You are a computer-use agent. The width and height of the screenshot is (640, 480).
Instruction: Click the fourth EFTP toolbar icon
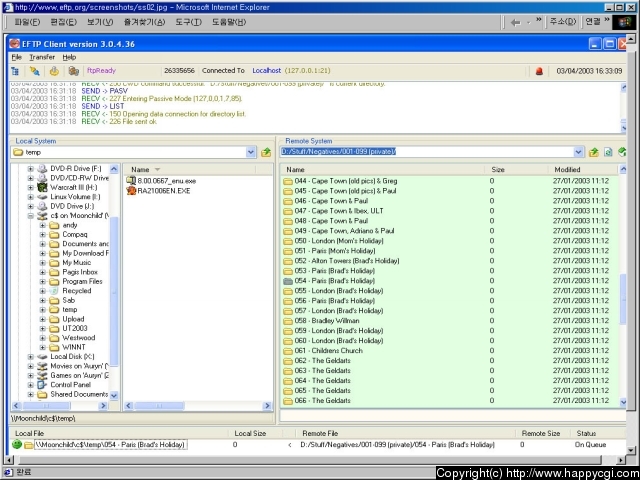(x=73, y=71)
